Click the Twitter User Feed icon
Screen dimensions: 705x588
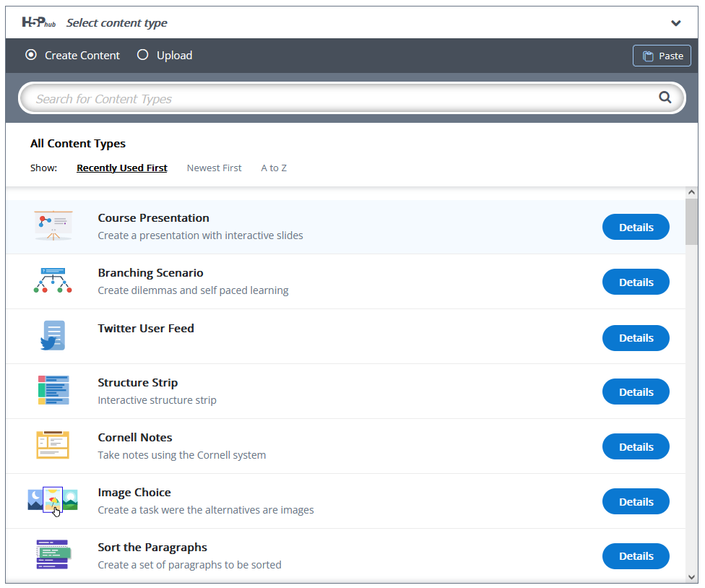click(x=53, y=335)
